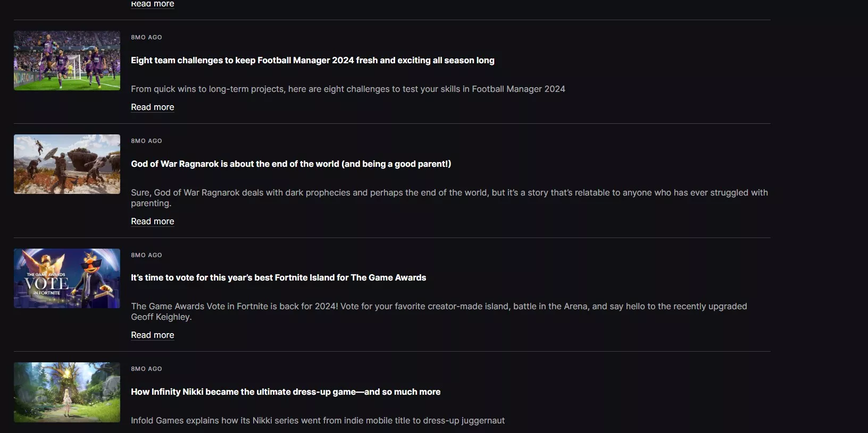Select the Infinity Nikki article thumbnail
Image resolution: width=868 pixels, height=433 pixels.
coord(67,392)
